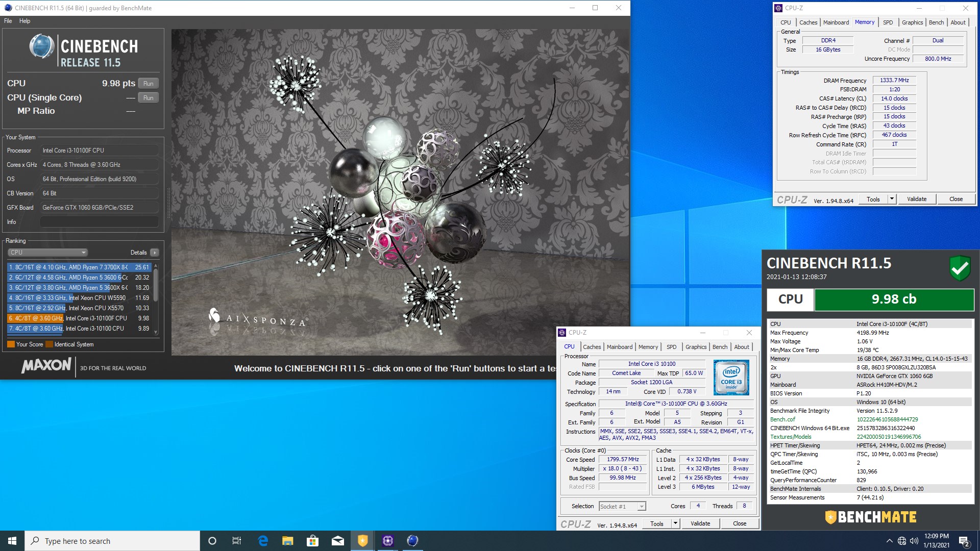Click Tools button in Memory CPU-Z window
This screenshot has width=980, height=551.
click(873, 199)
